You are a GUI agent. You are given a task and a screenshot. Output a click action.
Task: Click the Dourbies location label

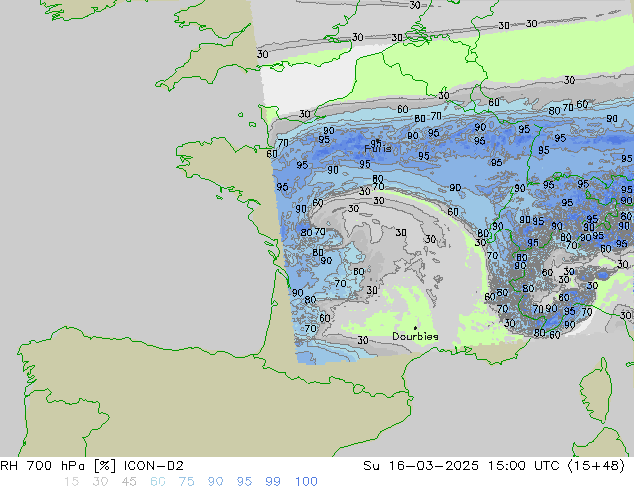coord(415,336)
